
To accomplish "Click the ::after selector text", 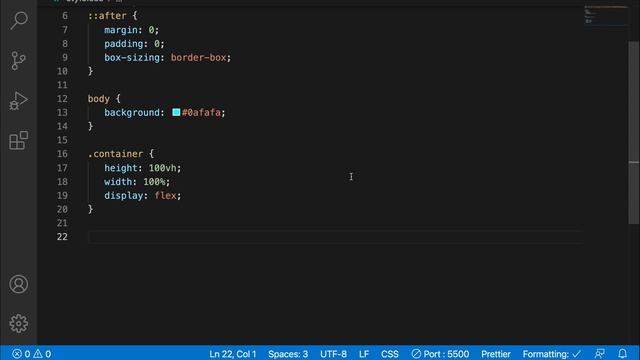I will (x=107, y=16).
